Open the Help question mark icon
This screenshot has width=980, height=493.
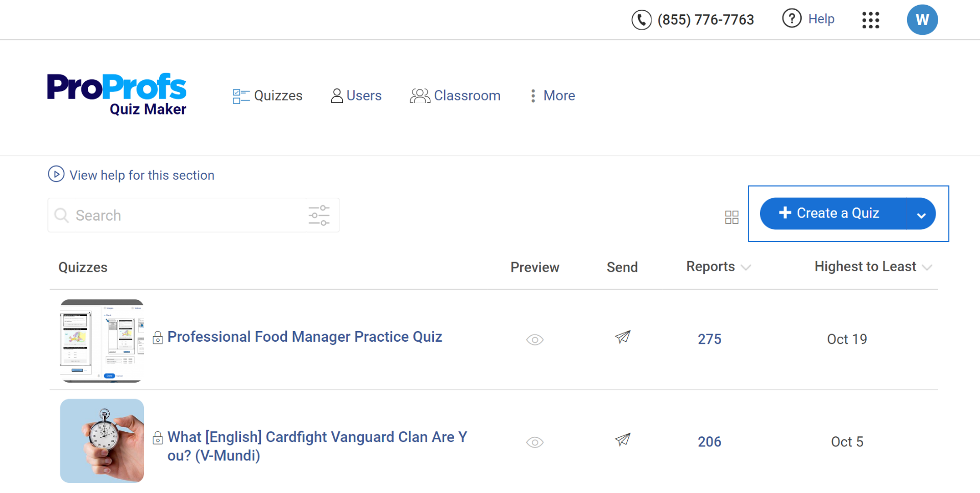click(792, 19)
